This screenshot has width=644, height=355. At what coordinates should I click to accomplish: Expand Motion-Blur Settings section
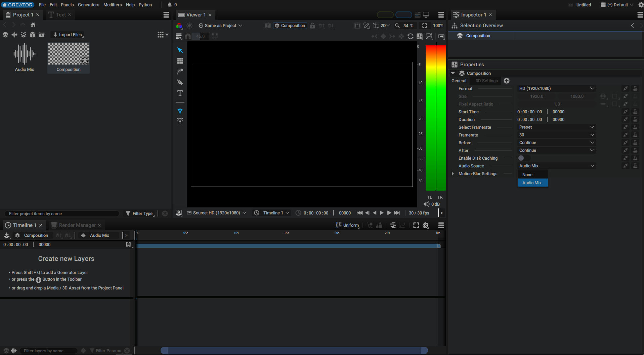coord(453,174)
